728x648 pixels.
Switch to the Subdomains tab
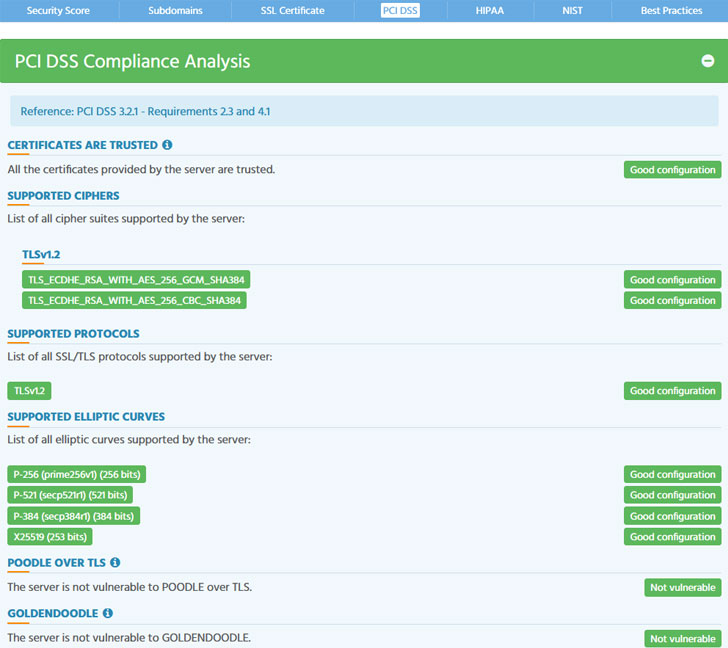(x=176, y=10)
